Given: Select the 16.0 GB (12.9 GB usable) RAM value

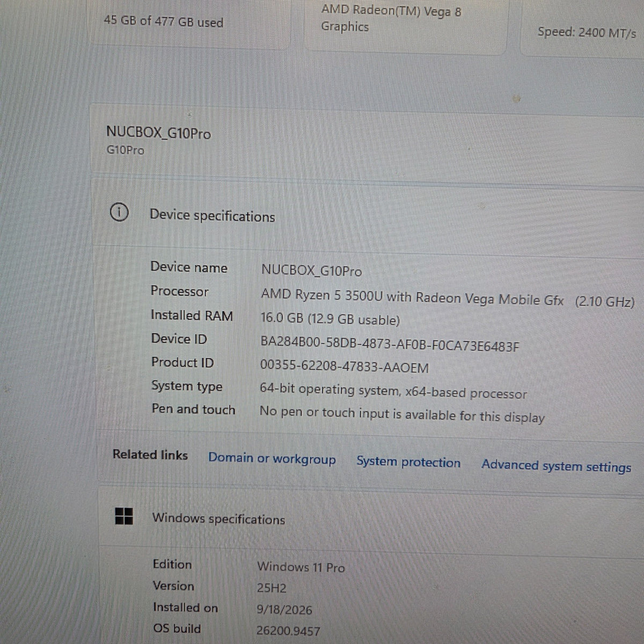Looking at the screenshot, I should [x=330, y=319].
